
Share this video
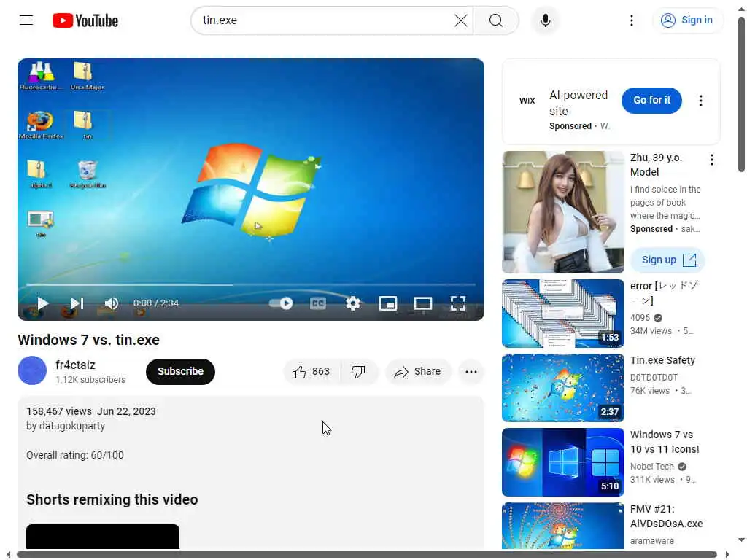point(417,371)
